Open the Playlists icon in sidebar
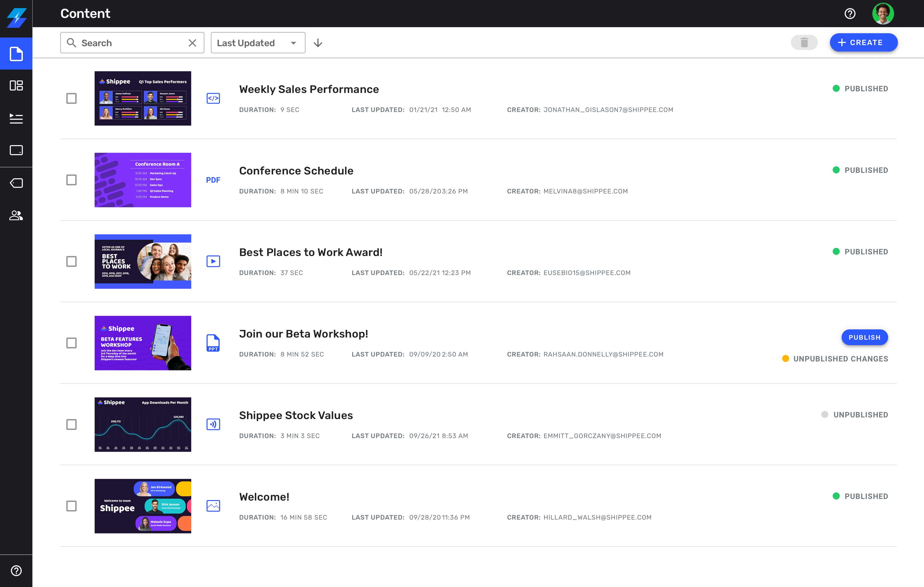The width and height of the screenshot is (924, 587). coord(16,118)
